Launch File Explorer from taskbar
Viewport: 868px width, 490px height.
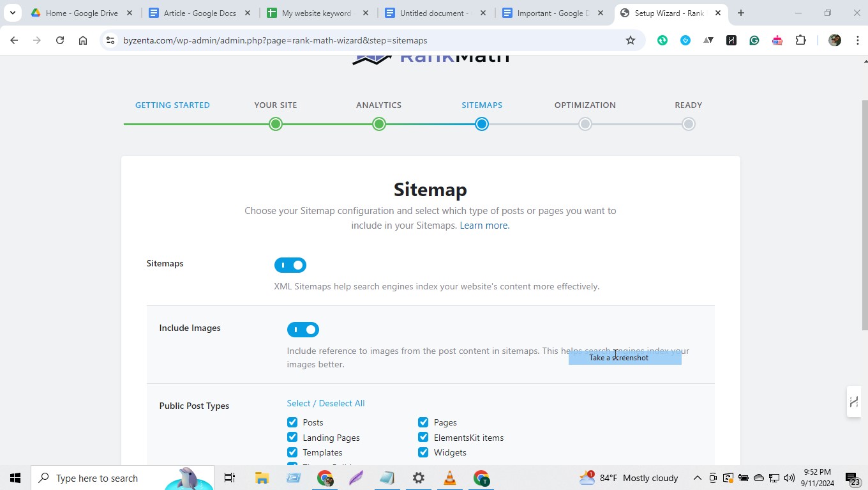click(x=262, y=478)
